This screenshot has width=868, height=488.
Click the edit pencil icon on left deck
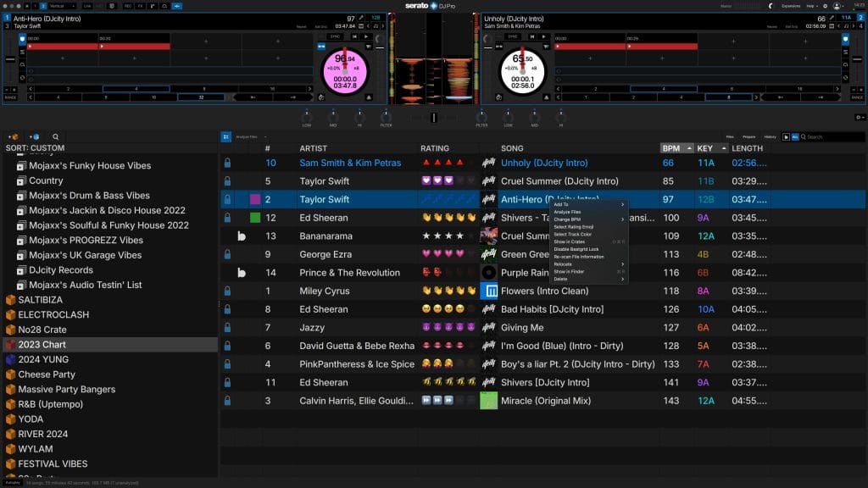pos(362,18)
